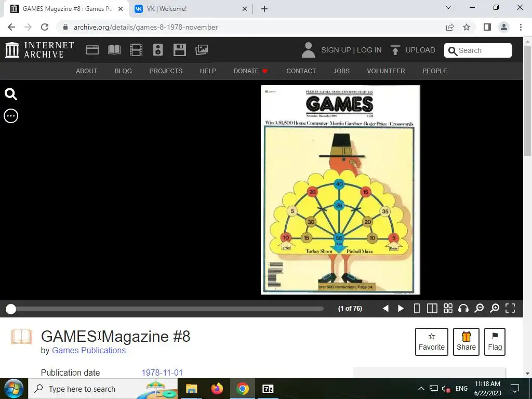Share this page icon in address bar
532x399 pixels.
click(x=450, y=27)
